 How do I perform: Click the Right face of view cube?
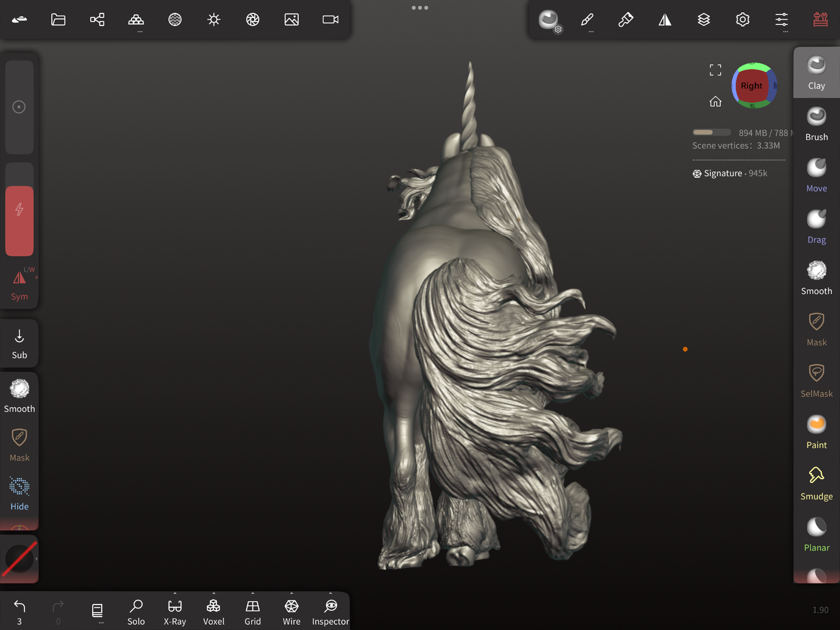[x=751, y=86]
